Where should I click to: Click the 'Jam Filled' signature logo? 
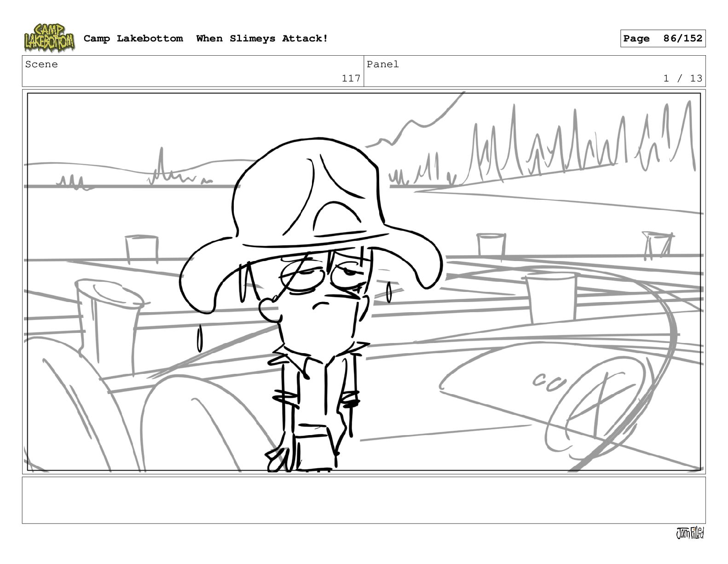pyautogui.click(x=690, y=533)
